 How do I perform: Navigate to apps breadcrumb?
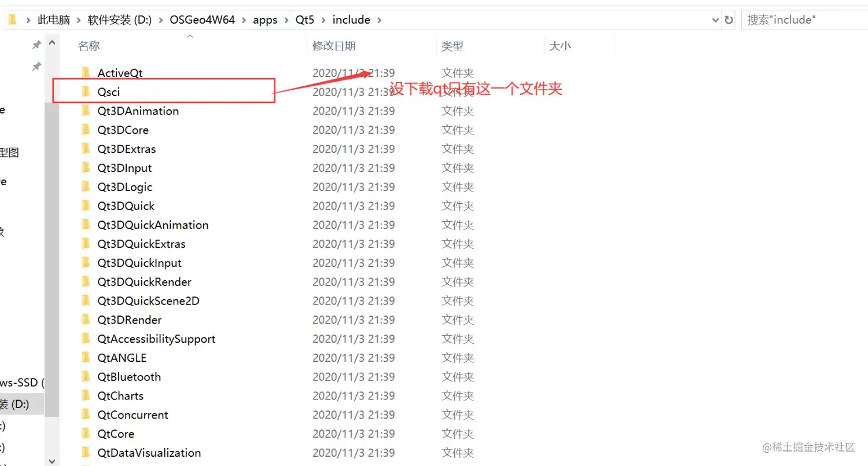265,20
